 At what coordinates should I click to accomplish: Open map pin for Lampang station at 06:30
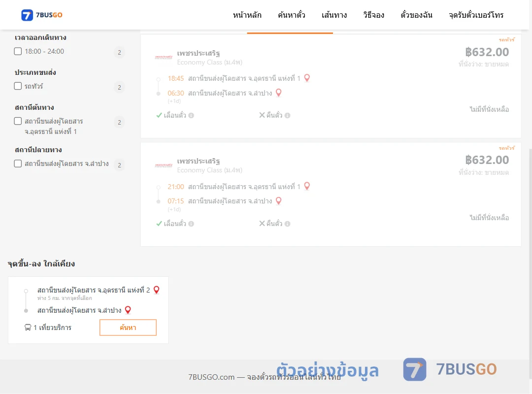point(278,93)
